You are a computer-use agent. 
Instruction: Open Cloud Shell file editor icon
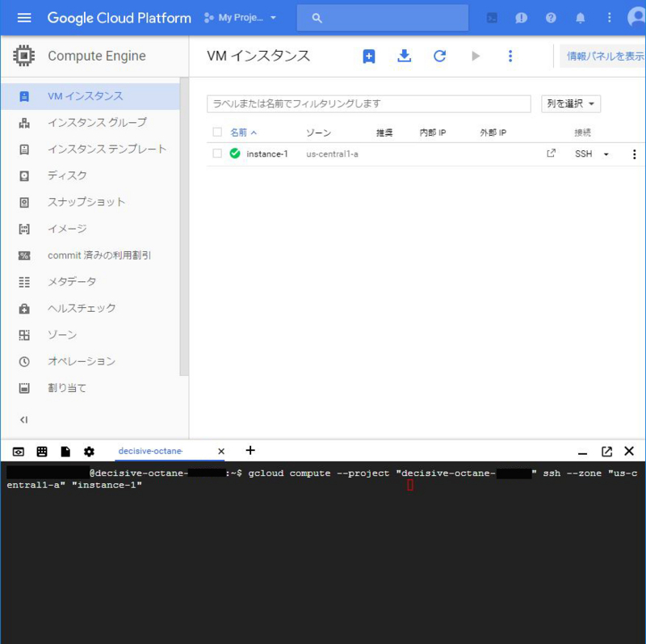(x=65, y=452)
